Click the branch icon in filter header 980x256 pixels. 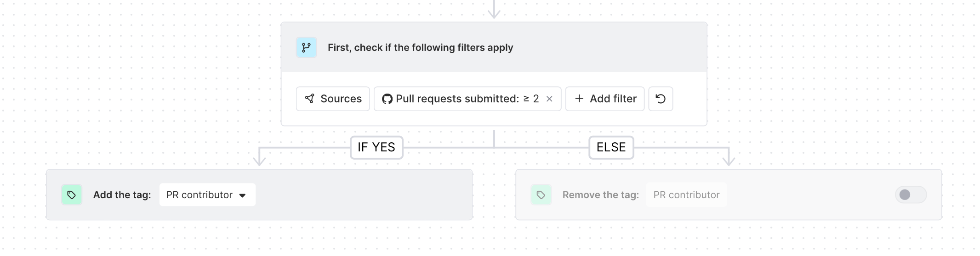click(306, 47)
